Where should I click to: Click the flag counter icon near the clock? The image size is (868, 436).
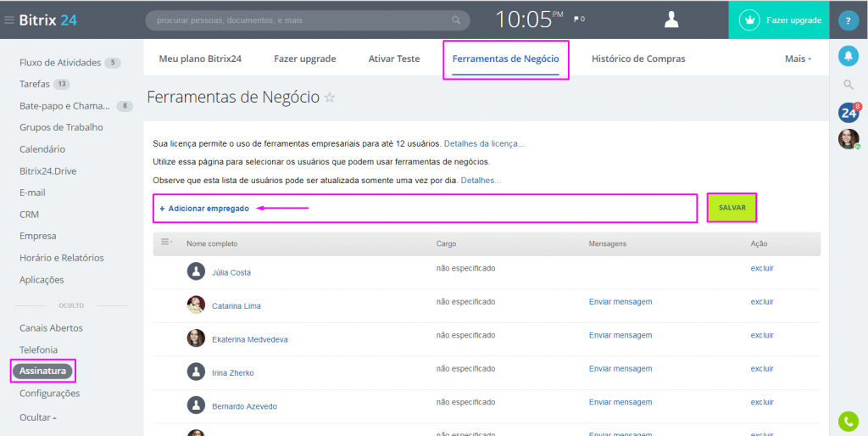coord(579,20)
